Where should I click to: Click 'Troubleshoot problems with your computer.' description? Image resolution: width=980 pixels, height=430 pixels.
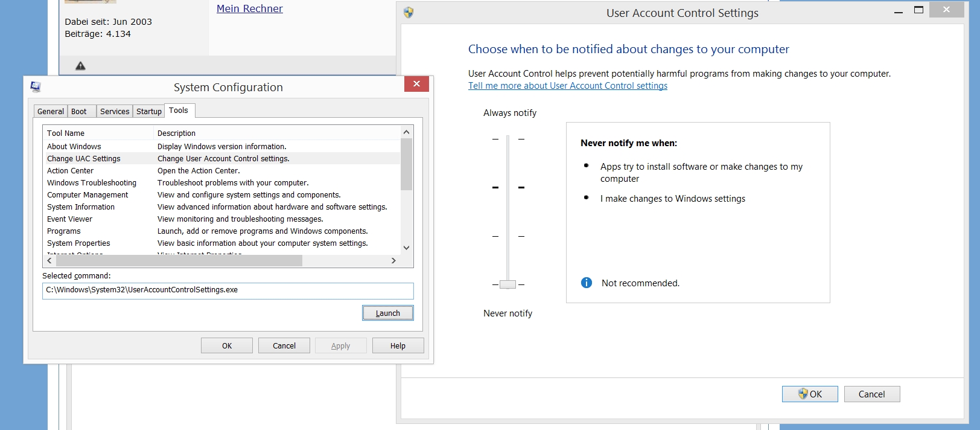tap(233, 182)
